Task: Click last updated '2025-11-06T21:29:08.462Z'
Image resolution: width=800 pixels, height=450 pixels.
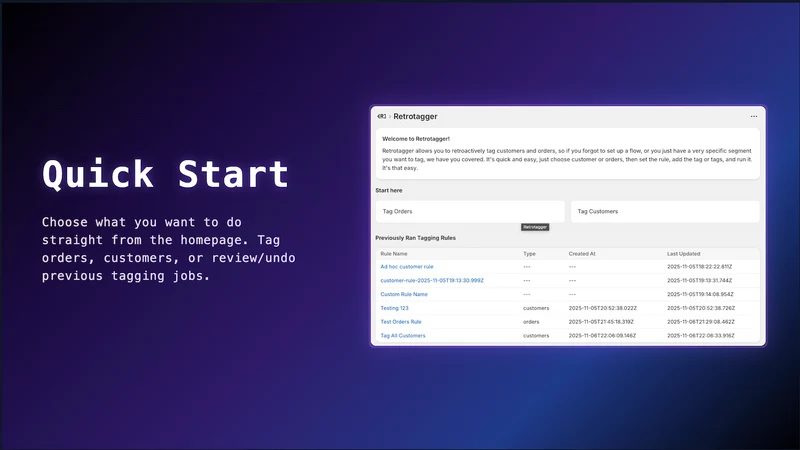Action: (x=701, y=322)
